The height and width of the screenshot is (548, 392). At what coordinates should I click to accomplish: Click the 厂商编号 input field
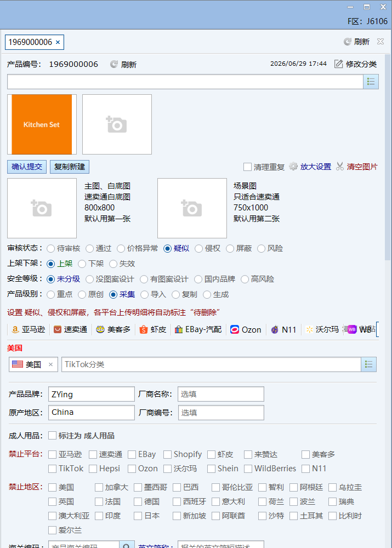[x=221, y=413]
